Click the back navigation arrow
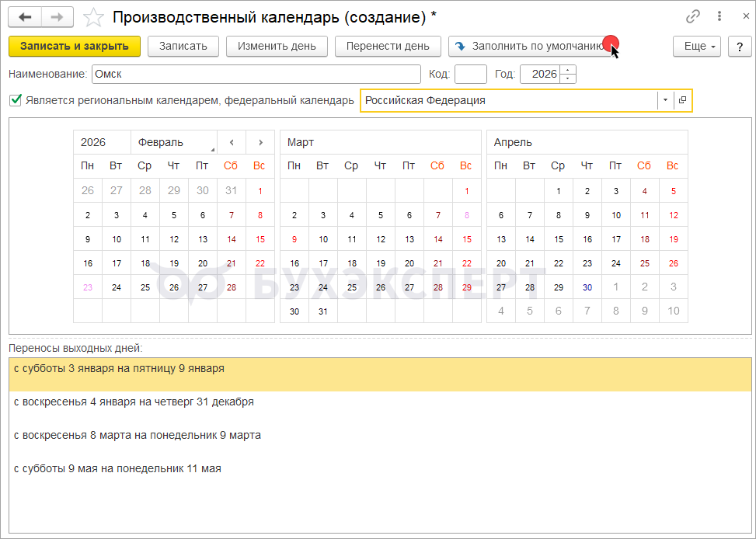 point(25,17)
